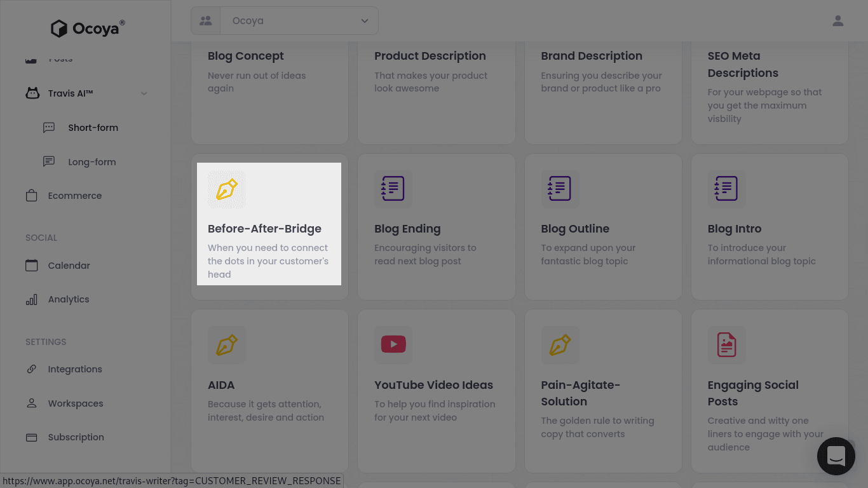
Task: Open the chat support widget
Action: [x=836, y=456]
